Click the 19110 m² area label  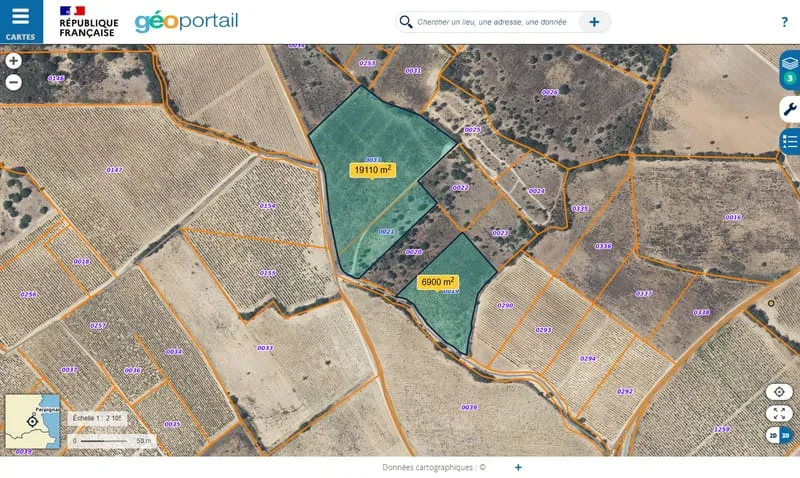click(x=373, y=170)
